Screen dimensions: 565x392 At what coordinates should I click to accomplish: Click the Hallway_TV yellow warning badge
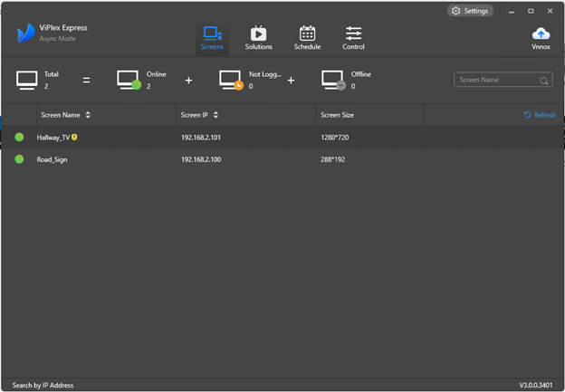(x=74, y=138)
